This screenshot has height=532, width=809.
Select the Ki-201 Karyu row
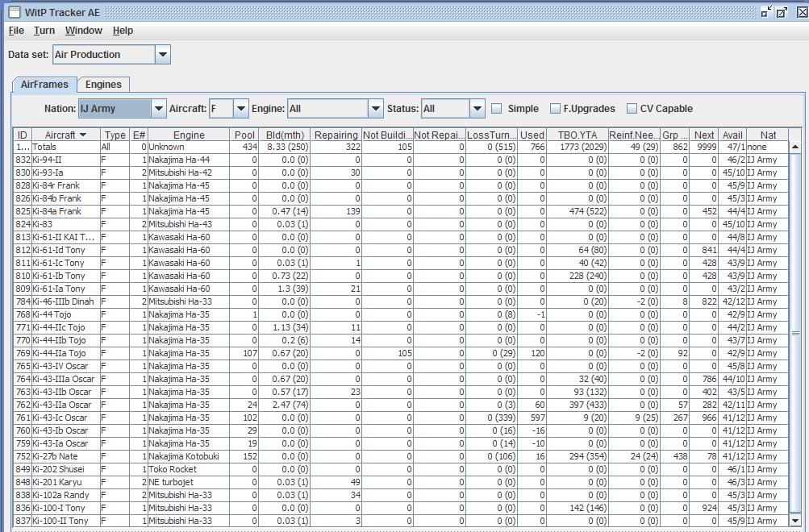tap(402, 482)
